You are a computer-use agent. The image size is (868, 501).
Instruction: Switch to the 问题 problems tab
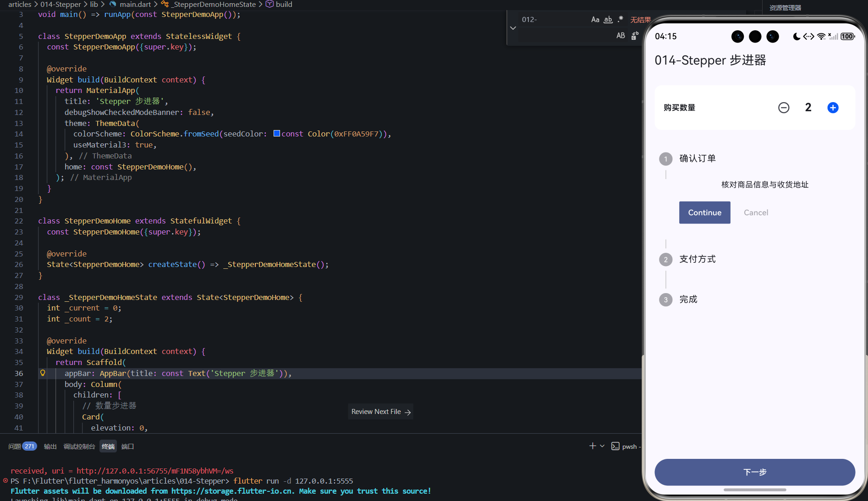point(15,447)
